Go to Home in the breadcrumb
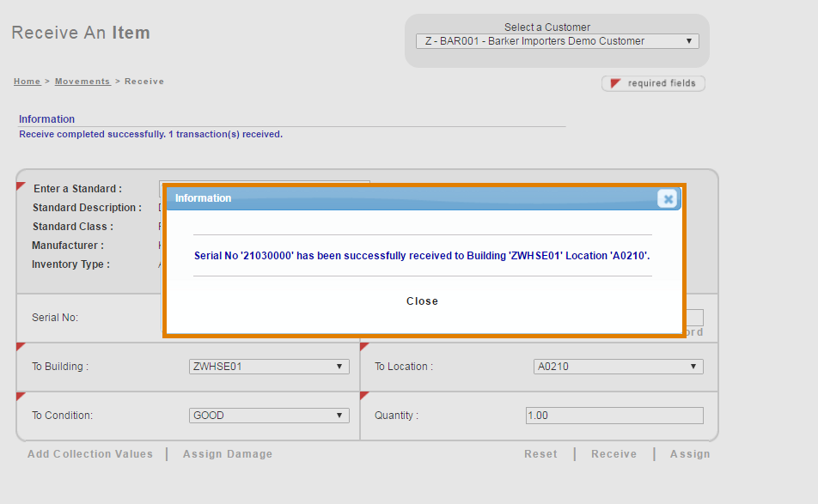Screen dimensions: 818x504 (x=27, y=82)
